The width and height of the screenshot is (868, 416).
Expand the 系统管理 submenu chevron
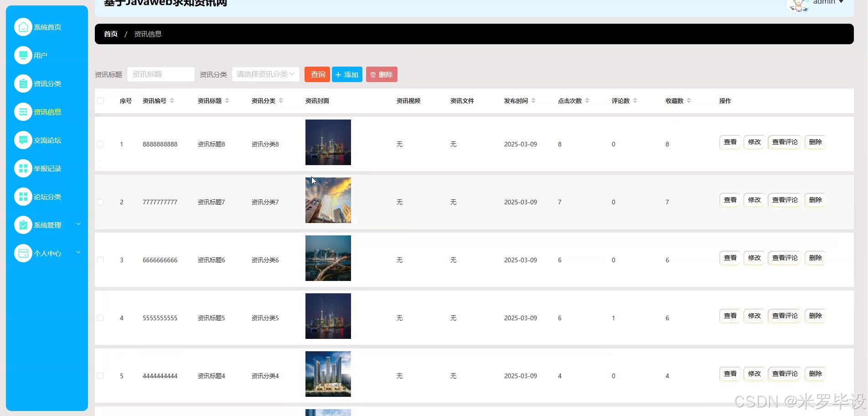click(78, 224)
